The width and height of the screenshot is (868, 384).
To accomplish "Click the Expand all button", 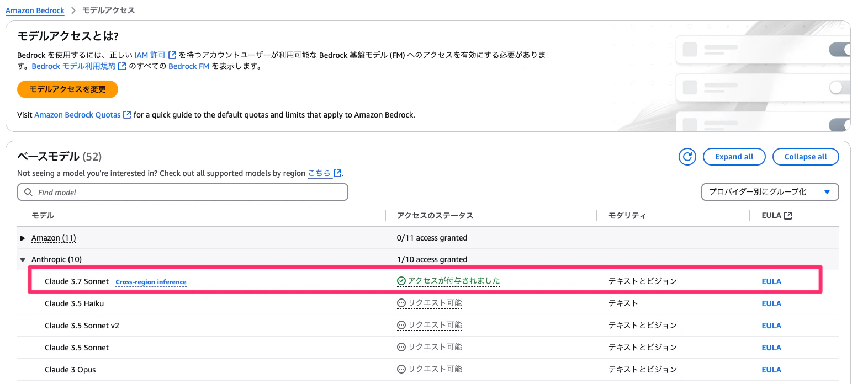I will pos(734,157).
